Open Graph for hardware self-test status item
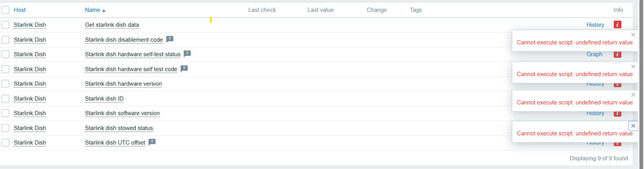This screenshot has height=169, width=644. [x=594, y=55]
